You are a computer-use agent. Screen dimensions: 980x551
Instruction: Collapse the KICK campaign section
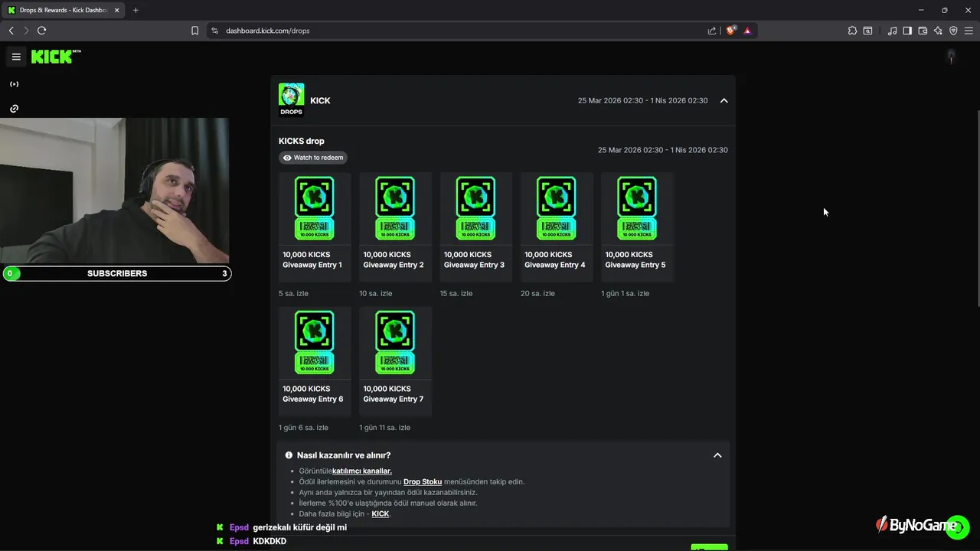pos(724,100)
